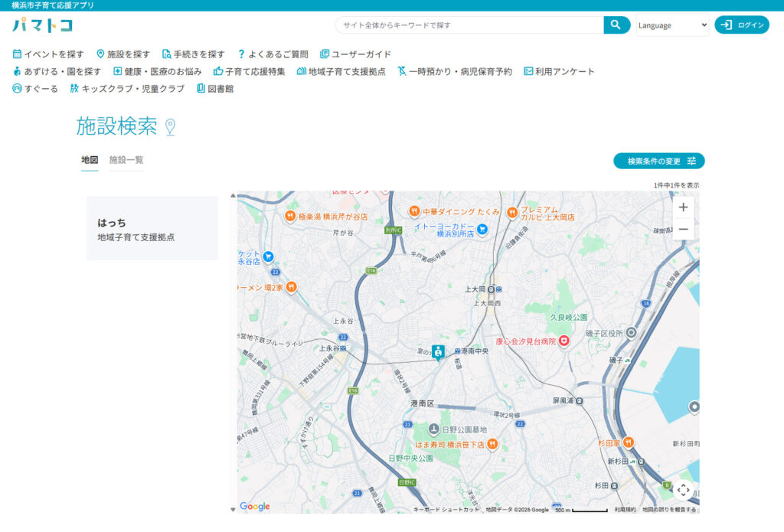The height and width of the screenshot is (532, 784).
Task: Open 地図の誤りを報告する link
Action: point(668,510)
